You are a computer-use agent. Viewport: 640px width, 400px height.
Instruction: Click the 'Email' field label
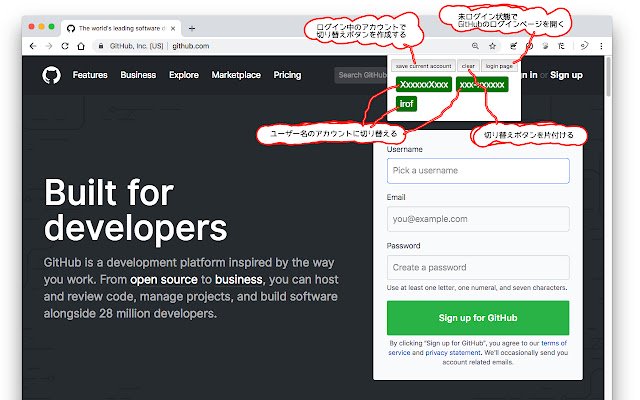(396, 198)
